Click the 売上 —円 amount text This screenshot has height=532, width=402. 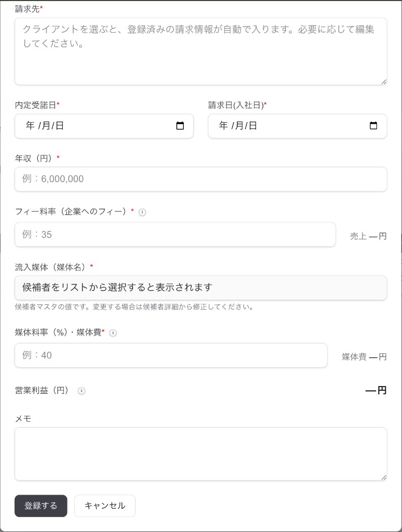click(x=368, y=236)
